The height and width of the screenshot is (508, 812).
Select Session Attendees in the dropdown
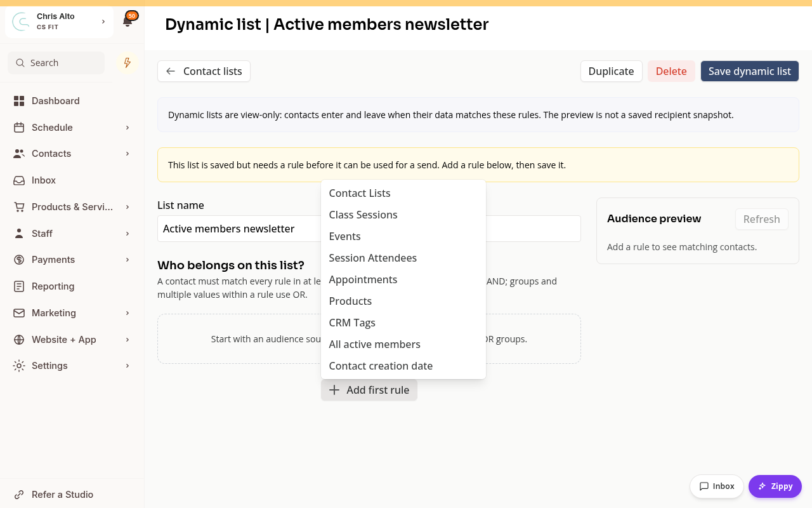[403, 258]
